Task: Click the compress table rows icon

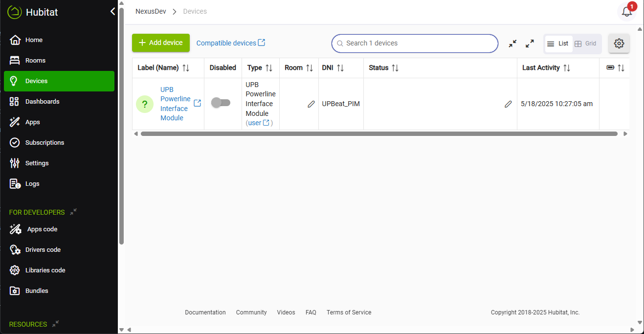Action: (x=512, y=44)
